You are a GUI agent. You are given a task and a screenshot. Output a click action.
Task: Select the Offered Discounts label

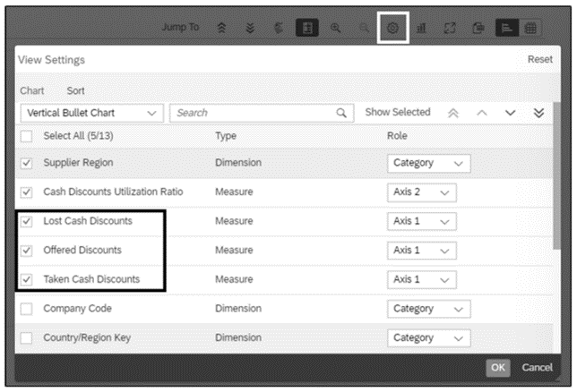coord(82,250)
